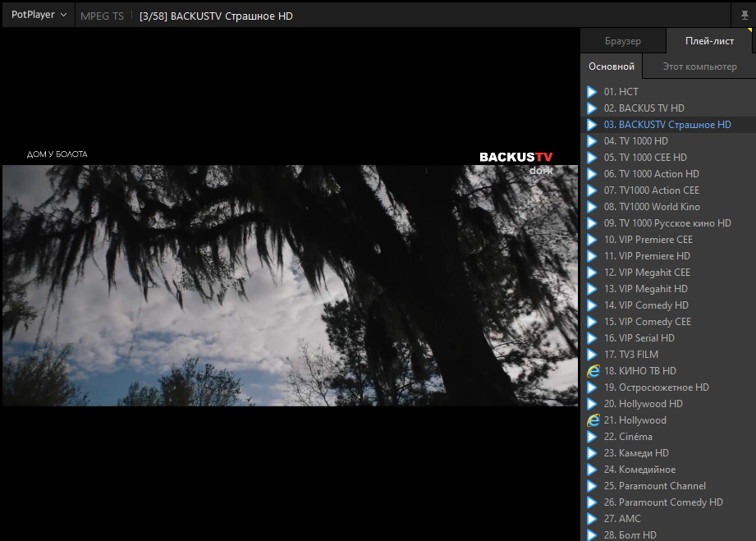The image size is (756, 541).
Task: Click the play icon beside 04. TV 1000 HD
Action: (592, 141)
